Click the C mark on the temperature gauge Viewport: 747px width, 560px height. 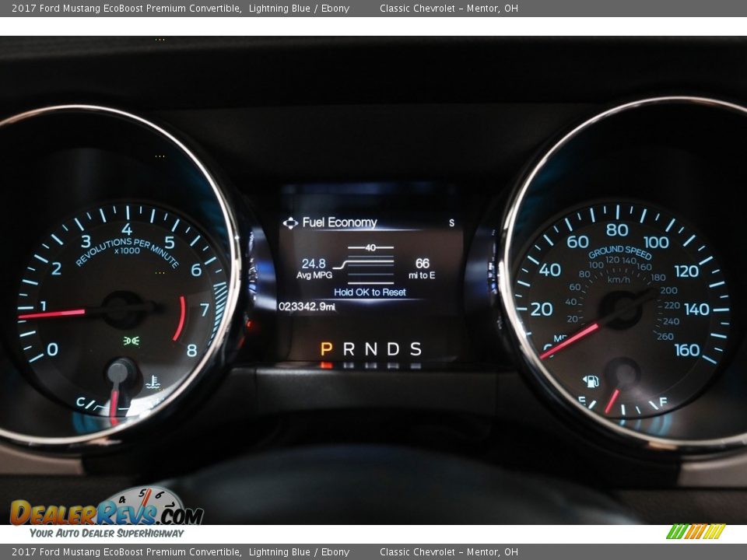[x=80, y=402]
